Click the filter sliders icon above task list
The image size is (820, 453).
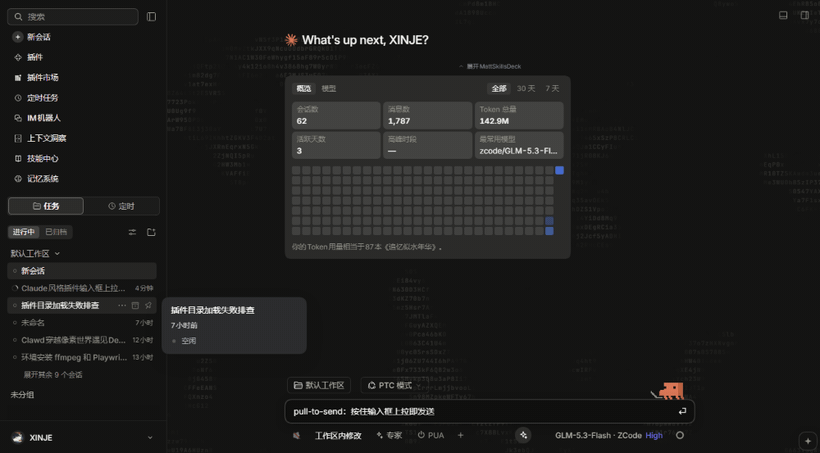coord(132,232)
